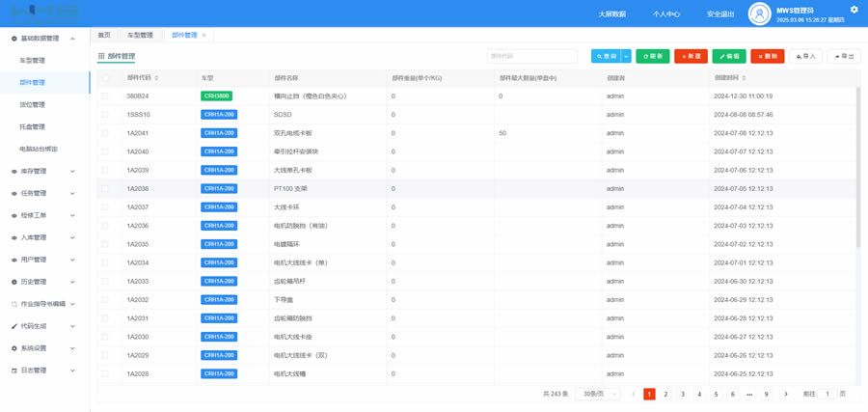Click the 入库管理 sidebar icon
The image size is (868, 412).
tap(14, 237)
